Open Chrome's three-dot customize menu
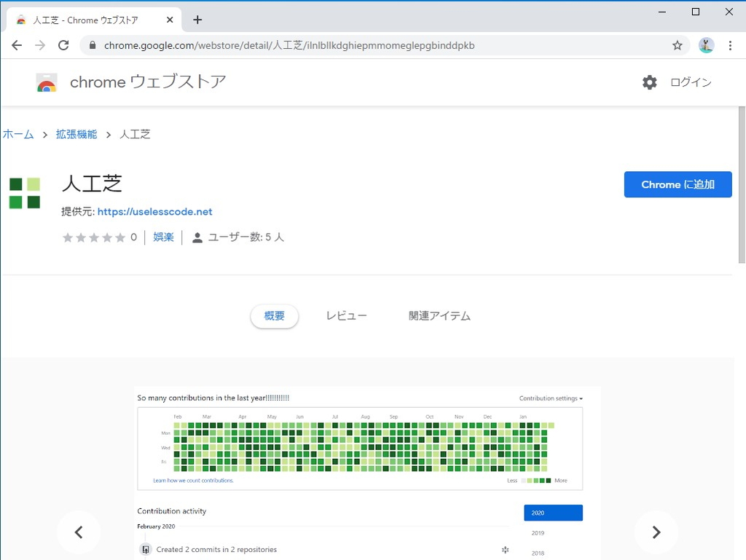 [x=731, y=45]
